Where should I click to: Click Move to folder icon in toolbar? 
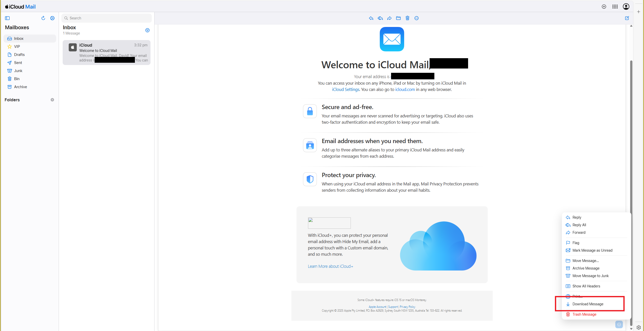tap(398, 18)
